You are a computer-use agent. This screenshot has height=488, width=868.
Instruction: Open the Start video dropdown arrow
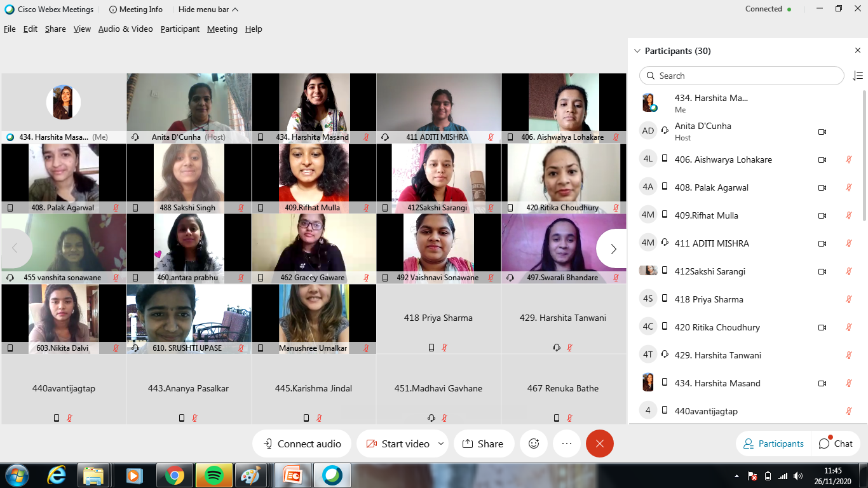click(440, 444)
